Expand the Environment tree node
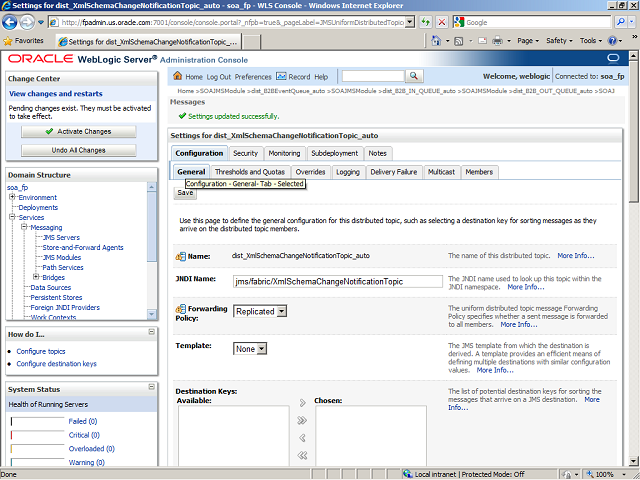Viewport: 640px width, 480px height. click(12, 197)
